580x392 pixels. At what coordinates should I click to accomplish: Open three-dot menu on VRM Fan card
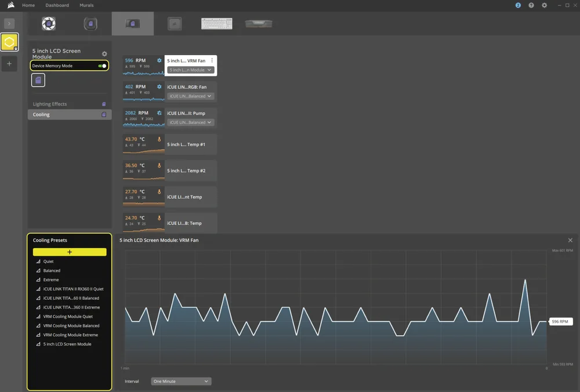[x=212, y=60]
